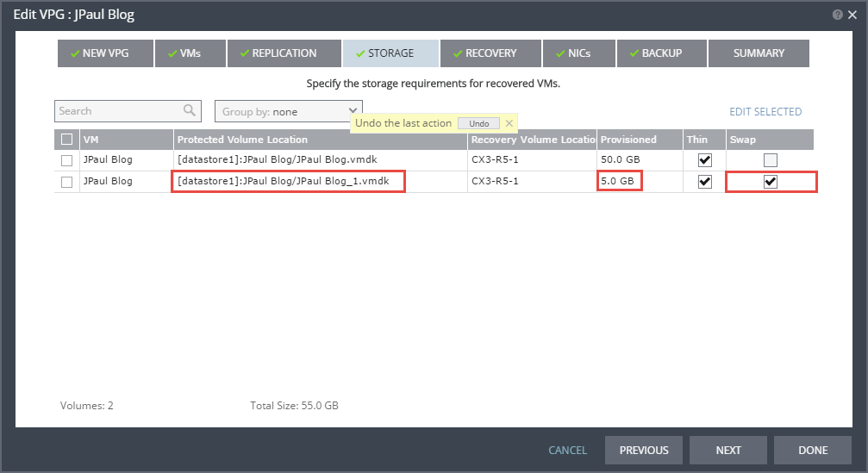The image size is (868, 473).
Task: Toggle the select-all header checkbox
Action: [67, 140]
